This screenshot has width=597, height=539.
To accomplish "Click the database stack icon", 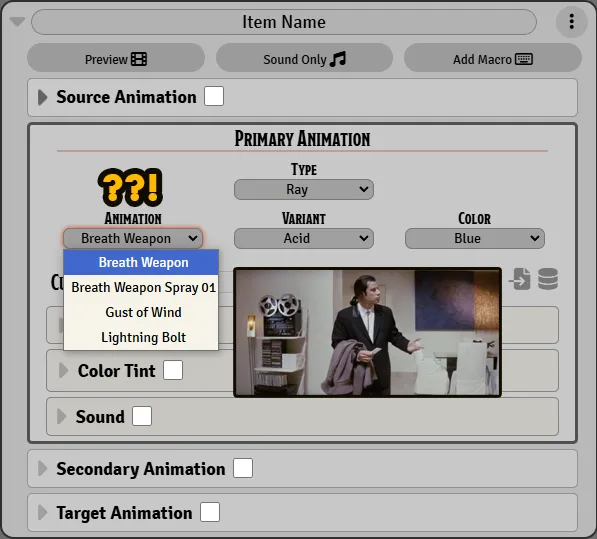I will [548, 279].
